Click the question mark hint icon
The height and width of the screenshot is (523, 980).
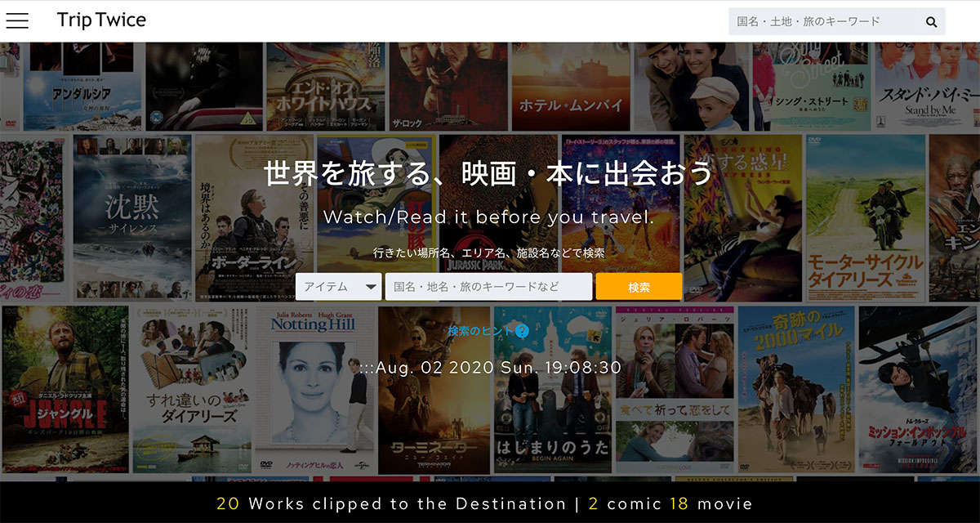point(522,331)
